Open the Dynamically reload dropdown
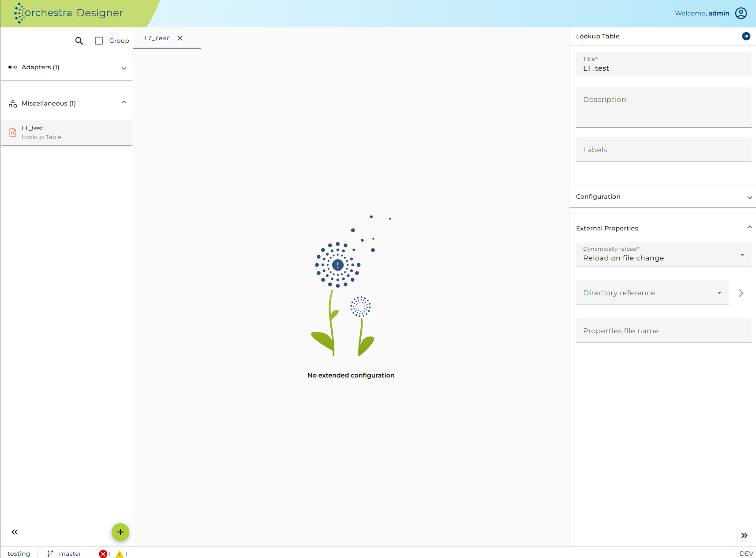Screen dimensions: 756x558 click(664, 255)
